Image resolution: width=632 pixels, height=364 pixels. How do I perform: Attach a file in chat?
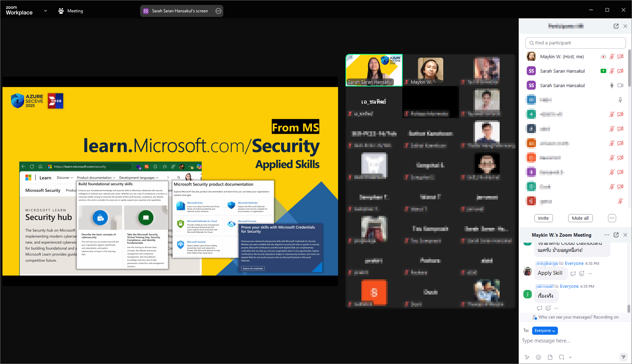click(x=550, y=357)
